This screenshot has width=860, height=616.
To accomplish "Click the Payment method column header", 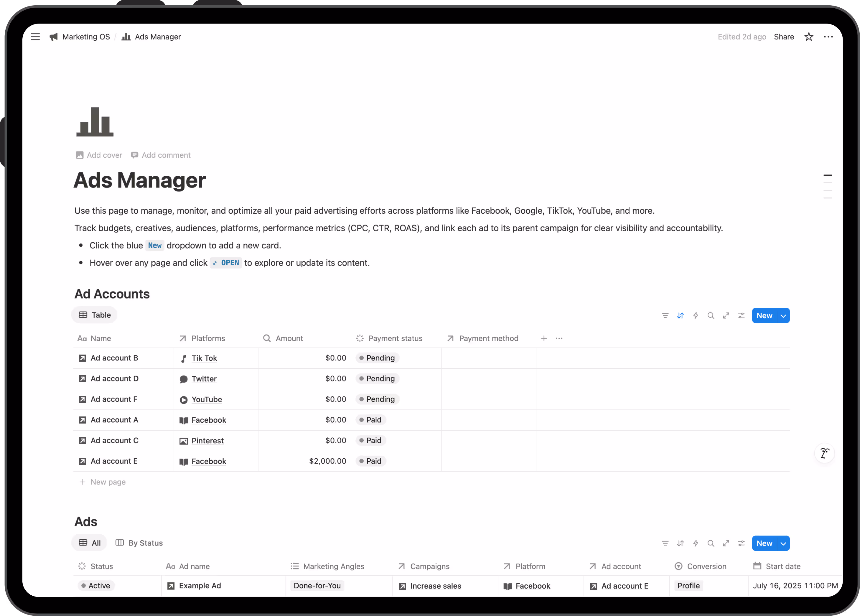I will click(x=482, y=338).
